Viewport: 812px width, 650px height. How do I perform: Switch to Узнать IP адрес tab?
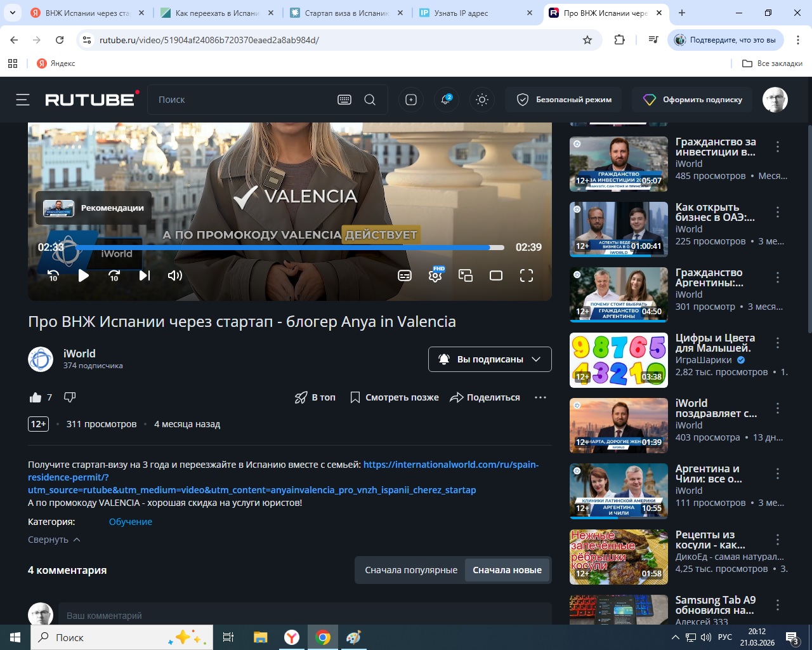point(476,13)
